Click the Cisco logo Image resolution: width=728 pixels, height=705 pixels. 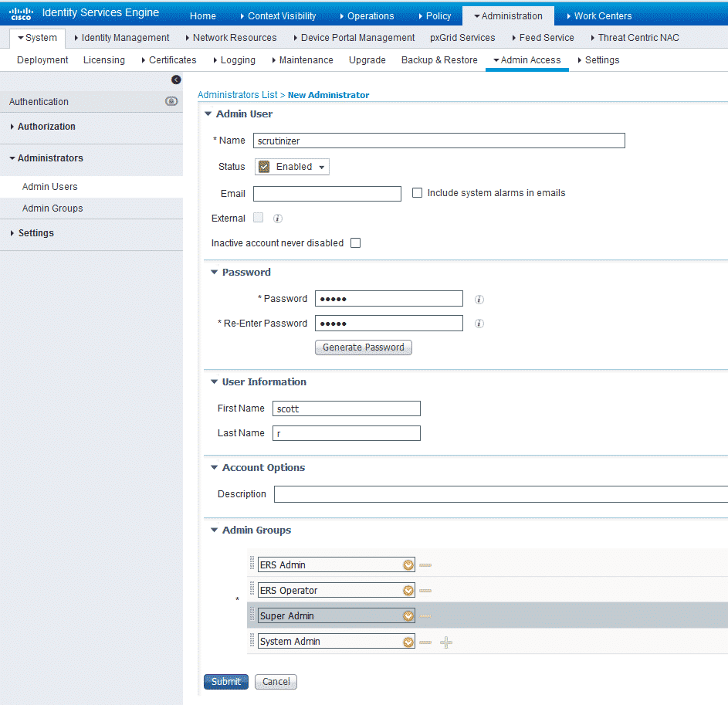point(21,13)
